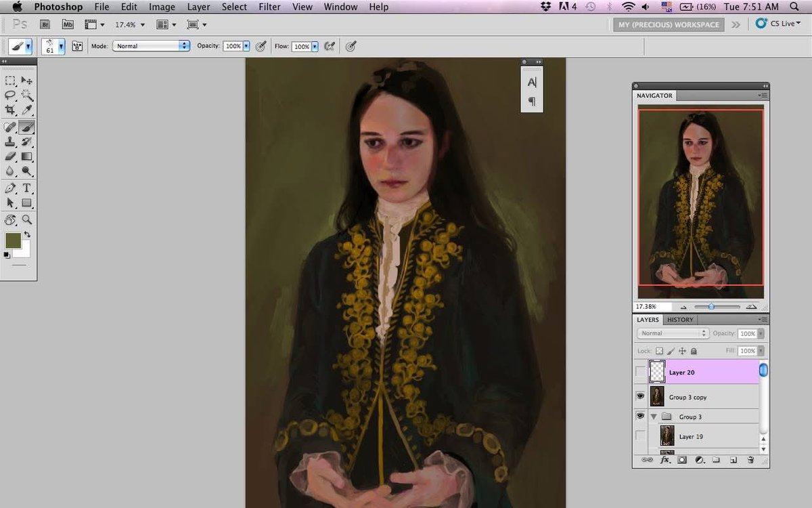The width and height of the screenshot is (812, 508).
Task: Open the Screen Mode dropdown
Action: coord(196,24)
